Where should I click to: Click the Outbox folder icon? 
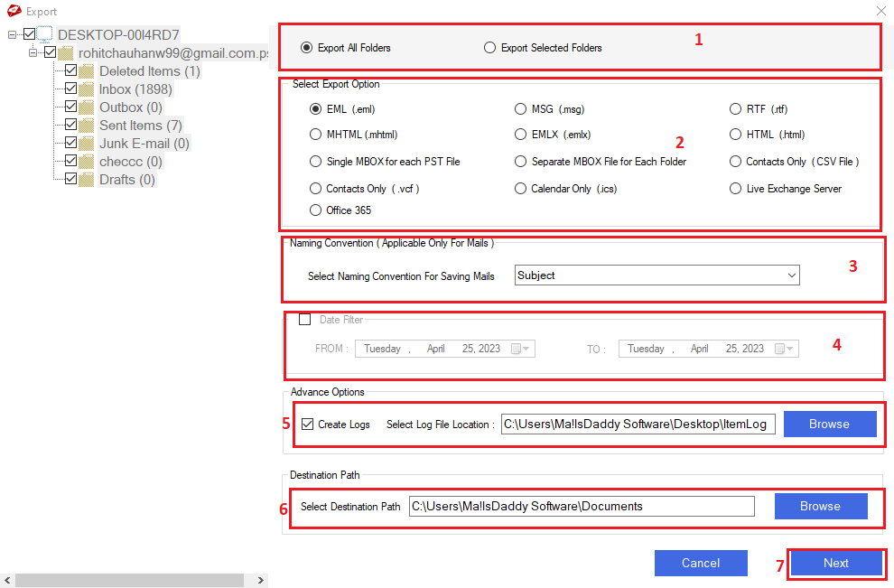point(87,107)
